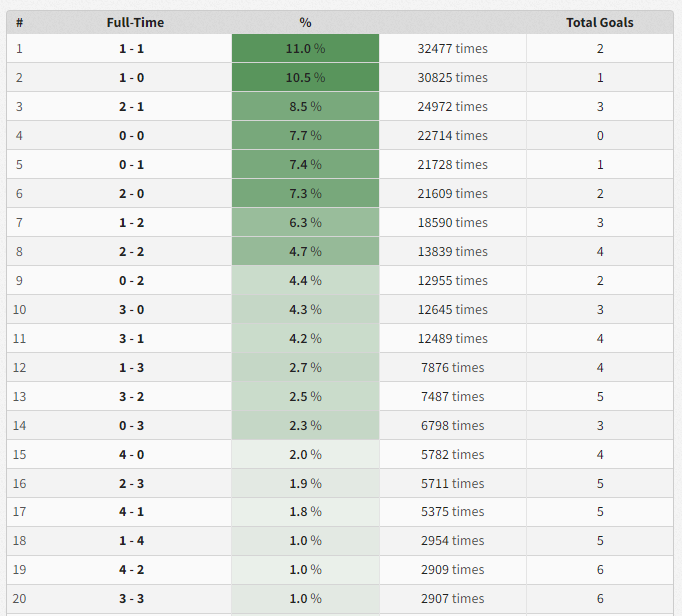
Task: Click total goals "0" in 0 - 0 row
Action: point(600,135)
